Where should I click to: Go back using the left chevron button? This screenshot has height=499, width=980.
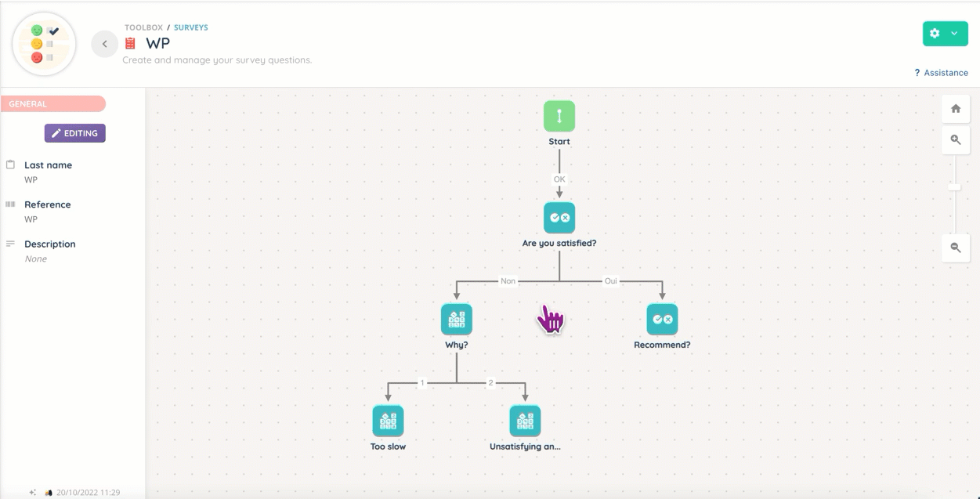[x=104, y=44]
